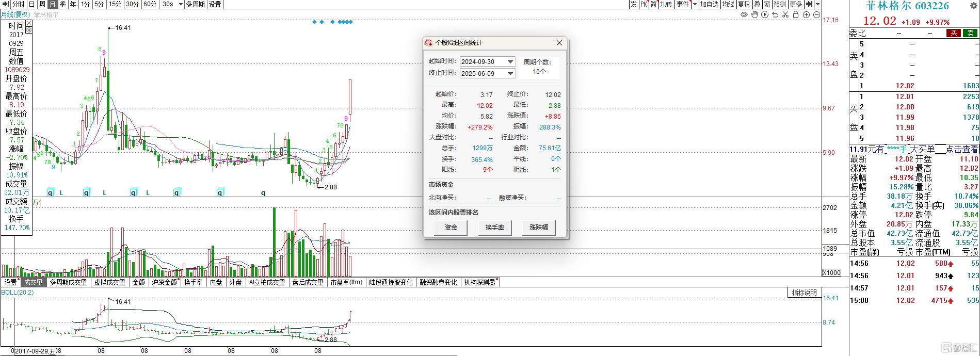
Task: Select the hand pan tool icon
Action: click(754, 14)
